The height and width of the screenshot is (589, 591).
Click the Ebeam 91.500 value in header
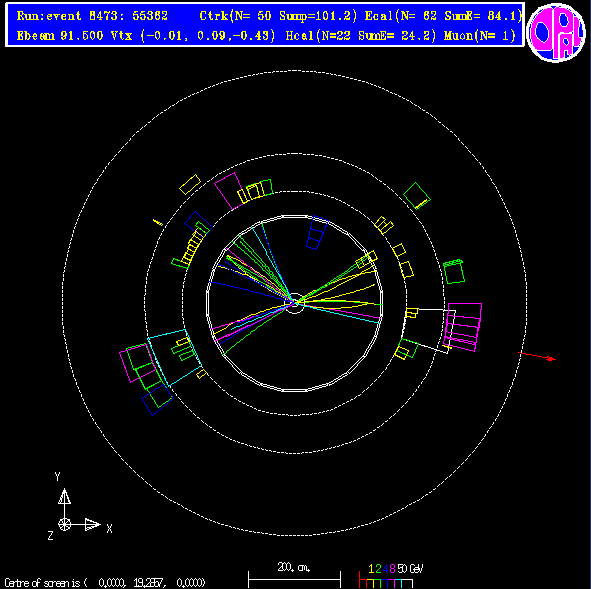pyautogui.click(x=60, y=35)
